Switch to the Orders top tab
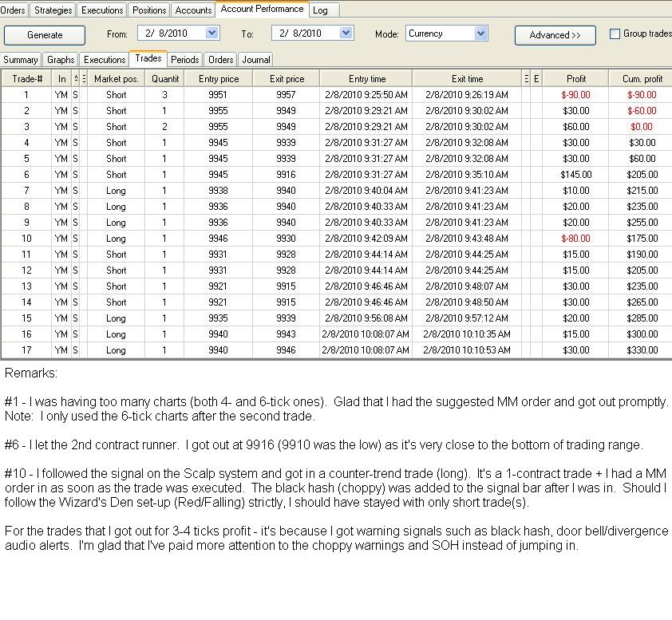 [13, 10]
